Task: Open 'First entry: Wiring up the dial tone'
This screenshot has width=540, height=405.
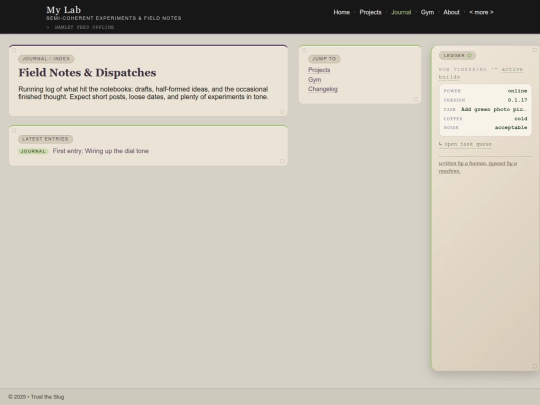Action: [x=101, y=151]
